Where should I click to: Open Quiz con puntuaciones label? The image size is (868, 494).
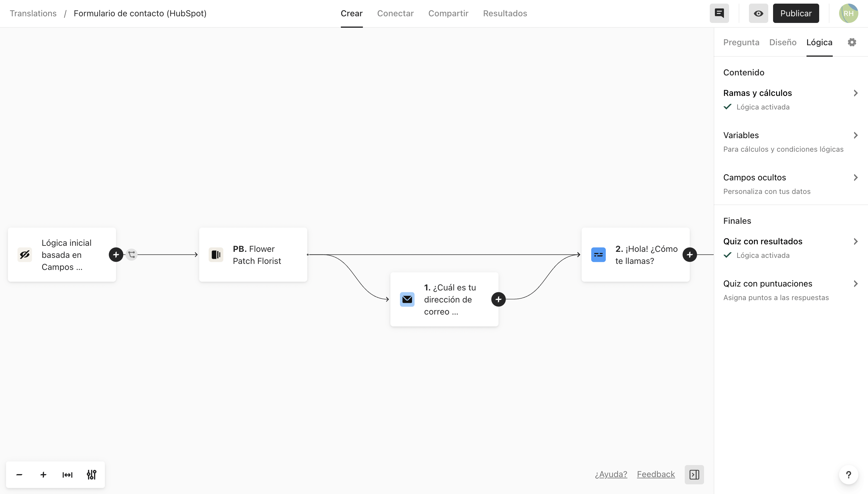[768, 283]
